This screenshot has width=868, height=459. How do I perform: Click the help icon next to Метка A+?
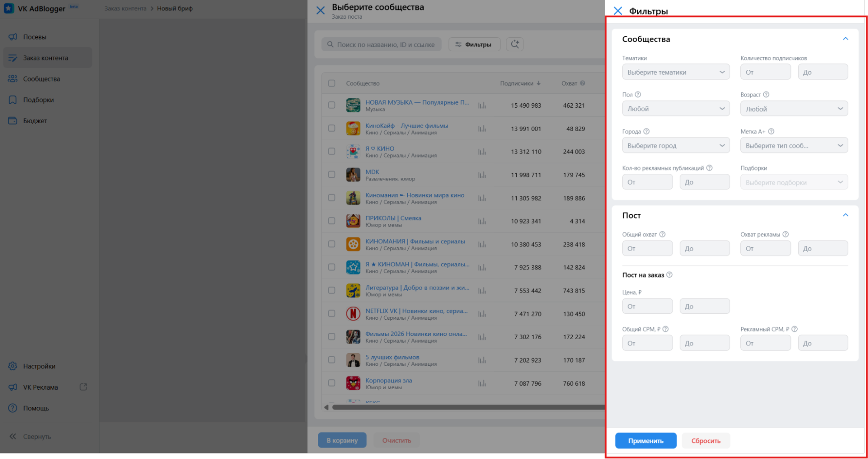point(771,131)
